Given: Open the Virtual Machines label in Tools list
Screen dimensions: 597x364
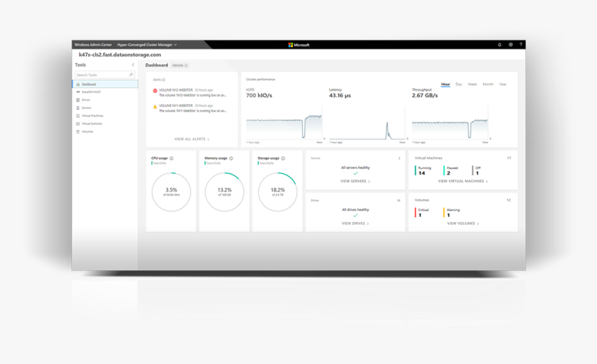Looking at the screenshot, I should point(92,116).
